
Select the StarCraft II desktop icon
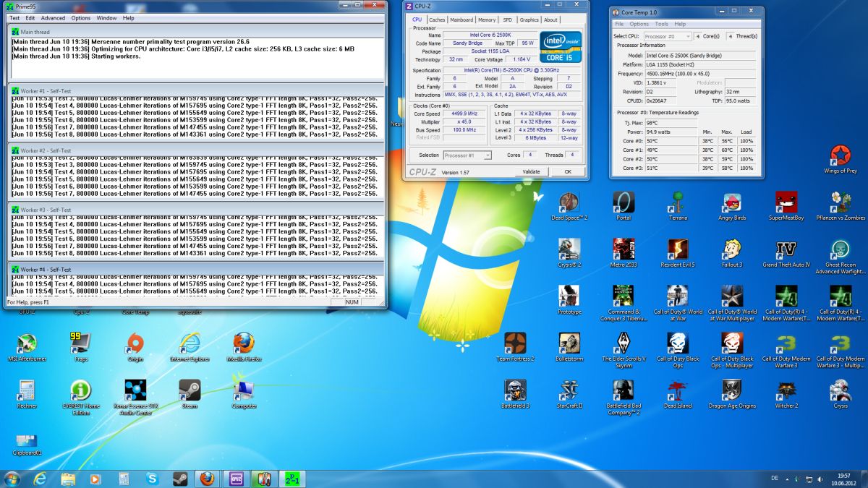(x=569, y=394)
